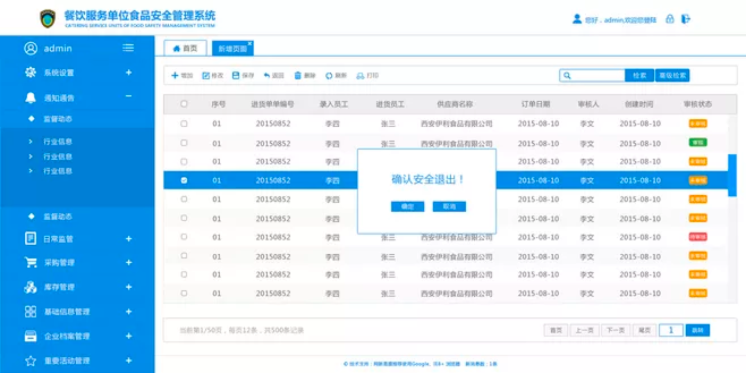Click the user profile icon in header
Image resolution: width=746 pixels, height=373 pixels.
tap(577, 19)
